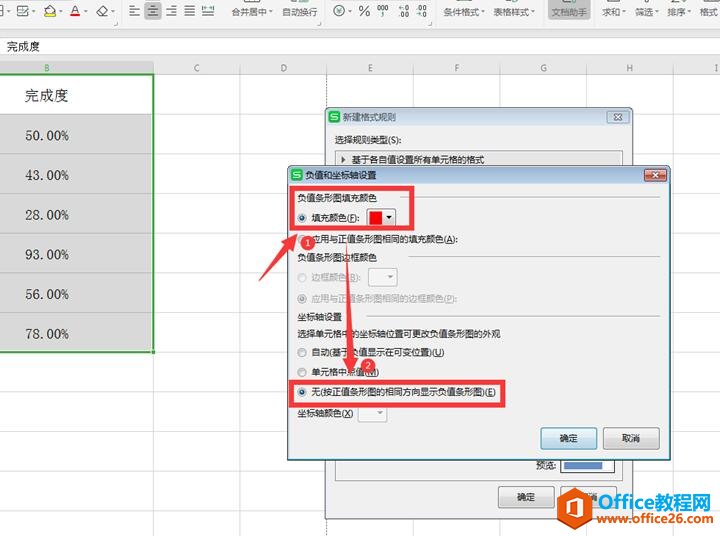This screenshot has width=720, height=536.
Task: Expand font color dropdown arrow
Action: click(86, 11)
